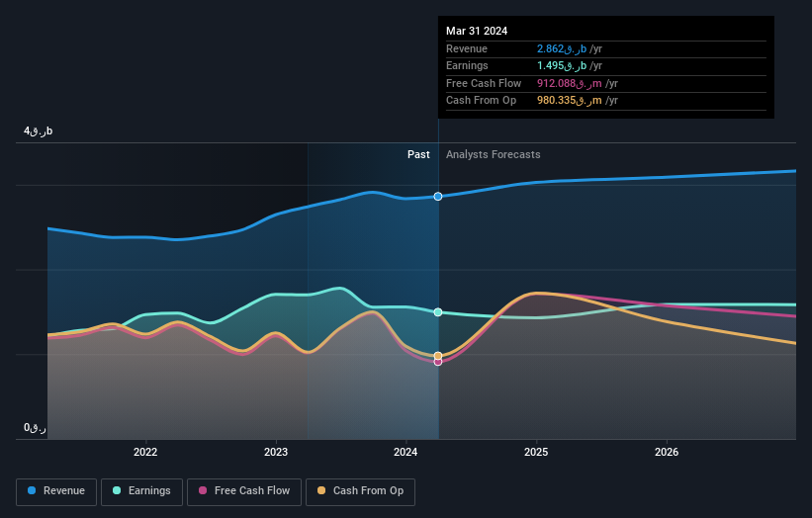The width and height of the screenshot is (812, 518).
Task: Click the 2024 x-axis label
Action: click(x=406, y=453)
